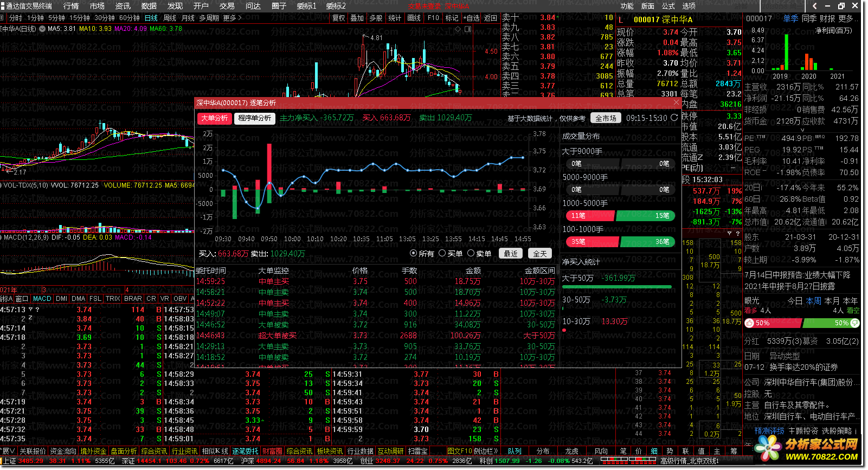Select 本周 in the 眼光 sentiment row
The height and width of the screenshot is (470, 868).
coord(814,300)
